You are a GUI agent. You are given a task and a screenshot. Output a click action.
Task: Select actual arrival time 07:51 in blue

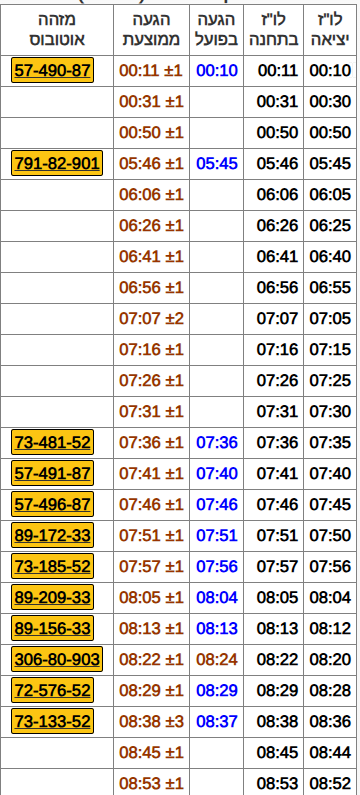click(x=217, y=536)
